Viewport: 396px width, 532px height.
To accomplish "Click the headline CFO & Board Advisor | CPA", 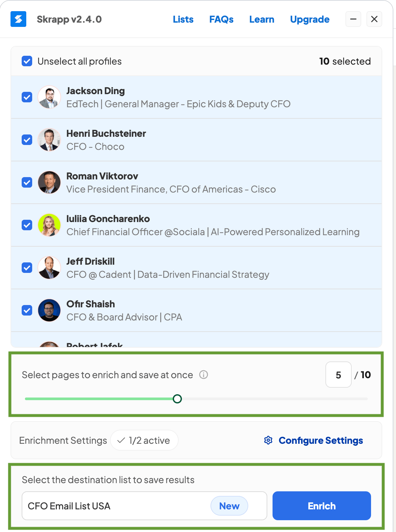I will click(x=124, y=317).
